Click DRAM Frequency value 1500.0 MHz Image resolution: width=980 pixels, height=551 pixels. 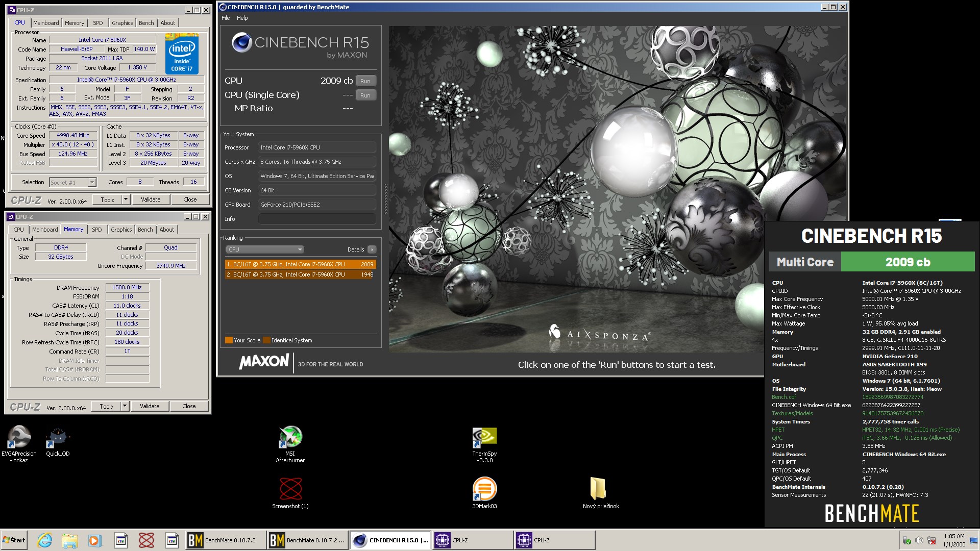click(127, 287)
